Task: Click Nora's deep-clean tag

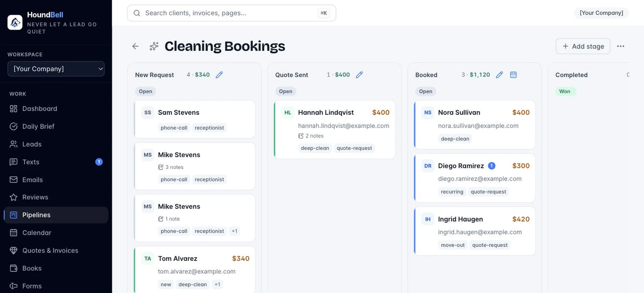Action: pos(455,139)
